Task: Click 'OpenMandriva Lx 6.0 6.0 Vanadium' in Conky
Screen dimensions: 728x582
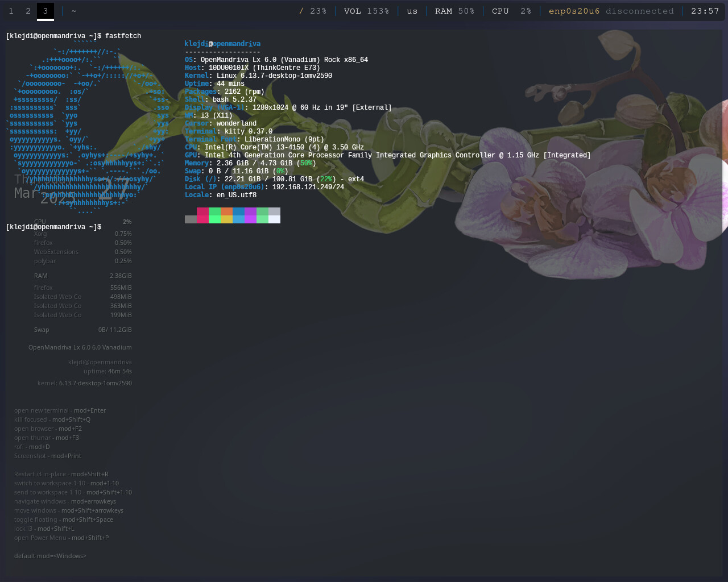Action: [80, 347]
